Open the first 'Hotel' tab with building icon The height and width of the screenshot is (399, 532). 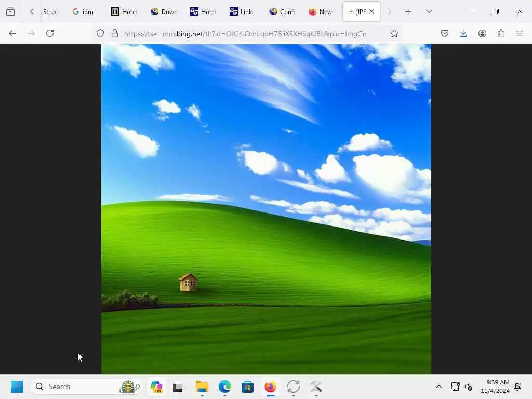(x=124, y=11)
